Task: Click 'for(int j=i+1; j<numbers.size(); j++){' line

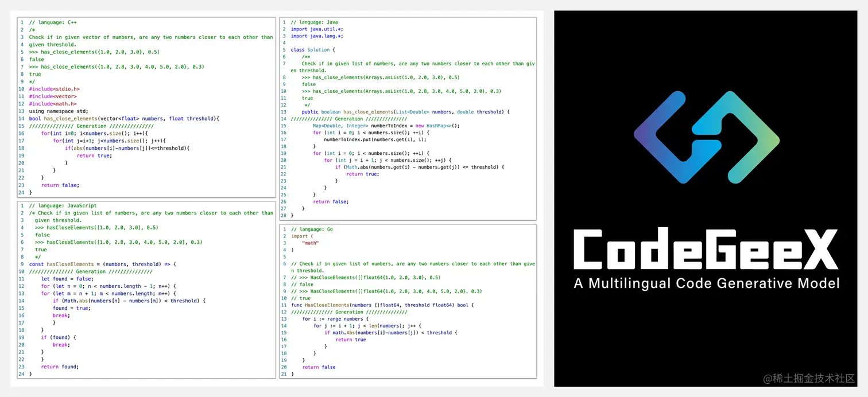Action: (x=109, y=141)
